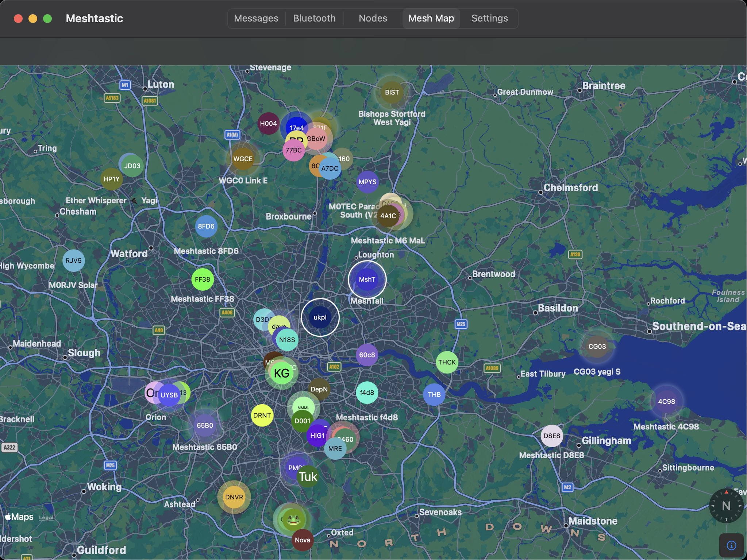Screen dimensions: 747x560
Task: Click the 'Southend-on-Sea' city label
Action: 699,326
